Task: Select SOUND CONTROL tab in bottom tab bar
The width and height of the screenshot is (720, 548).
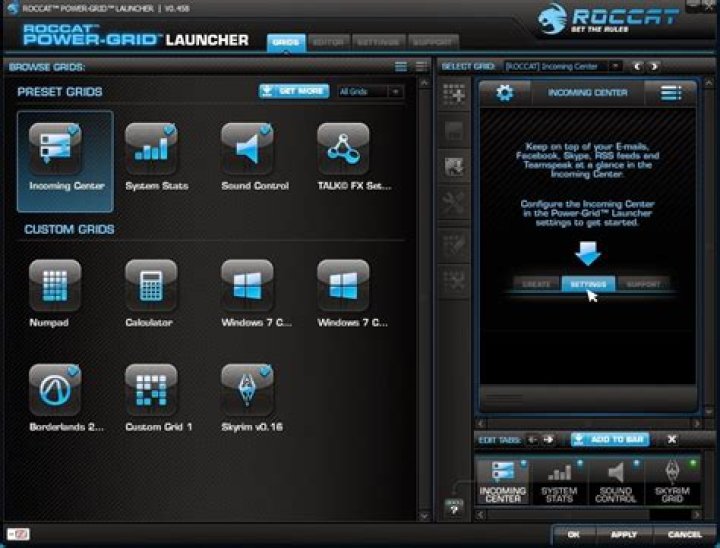Action: (x=616, y=480)
